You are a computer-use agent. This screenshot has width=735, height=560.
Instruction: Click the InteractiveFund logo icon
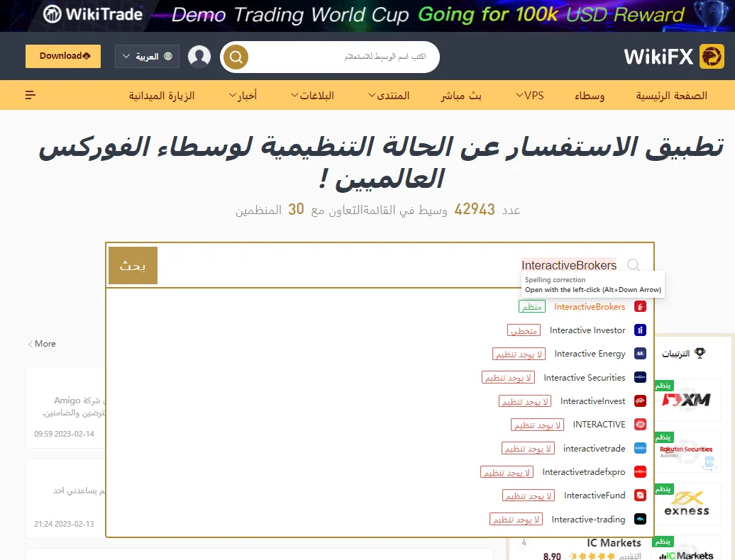pos(641,495)
